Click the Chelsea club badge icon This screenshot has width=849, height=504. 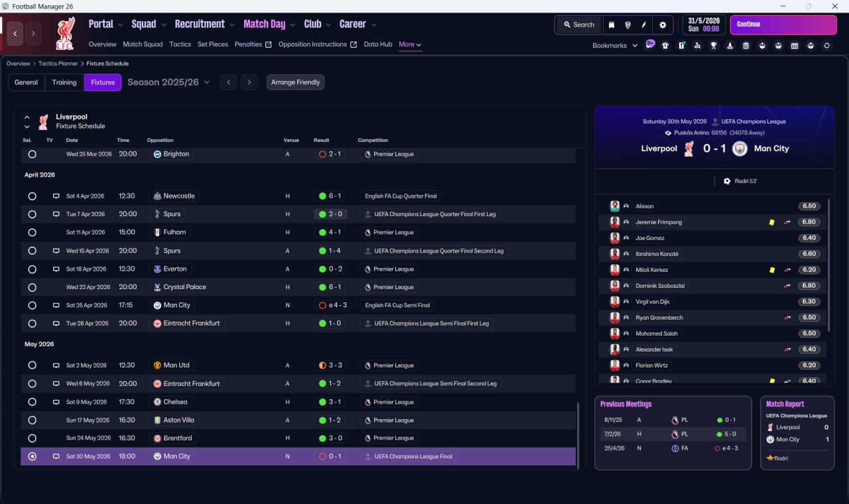[157, 402]
